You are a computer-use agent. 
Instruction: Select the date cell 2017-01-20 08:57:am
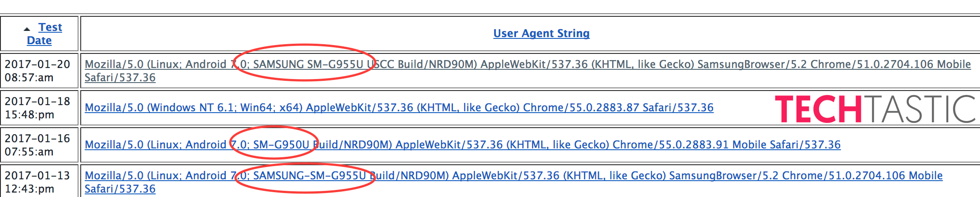point(39,71)
